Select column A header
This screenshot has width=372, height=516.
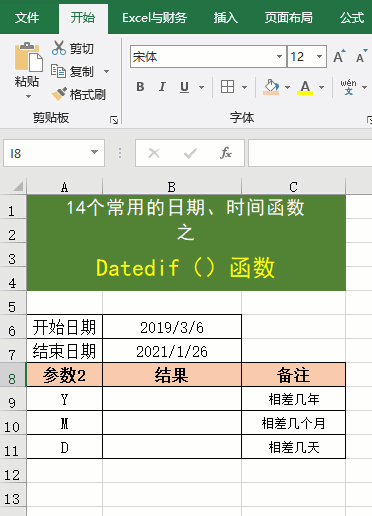pyautogui.click(x=64, y=187)
